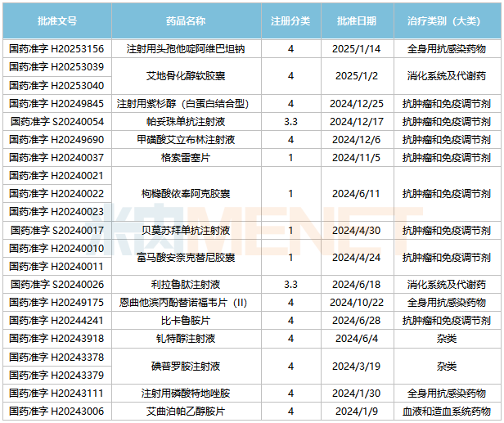Select cell 国药准字 H20249690

click(x=56, y=139)
